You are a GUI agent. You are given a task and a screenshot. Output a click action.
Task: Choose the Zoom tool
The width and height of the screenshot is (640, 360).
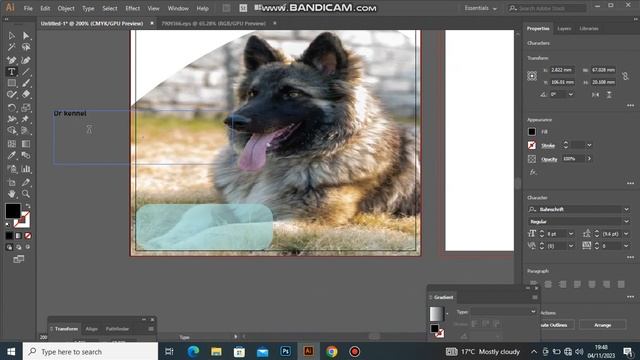coord(26,194)
